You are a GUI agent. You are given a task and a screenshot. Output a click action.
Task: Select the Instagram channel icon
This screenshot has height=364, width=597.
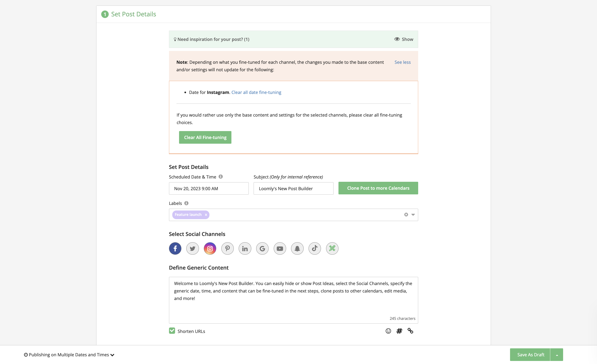(210, 249)
